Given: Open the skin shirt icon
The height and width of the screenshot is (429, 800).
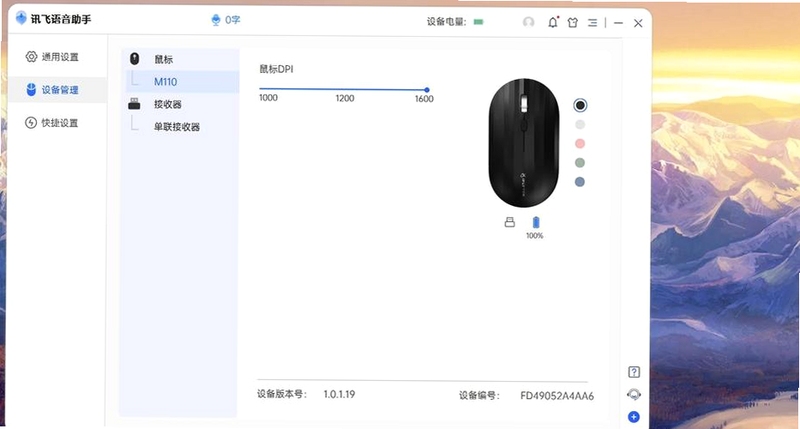Looking at the screenshot, I should click(x=572, y=22).
